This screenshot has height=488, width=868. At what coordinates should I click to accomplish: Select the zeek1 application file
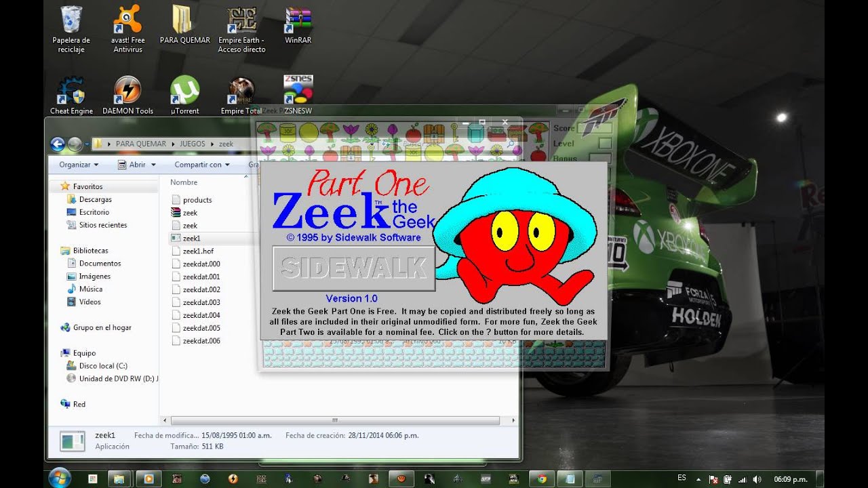coord(192,239)
